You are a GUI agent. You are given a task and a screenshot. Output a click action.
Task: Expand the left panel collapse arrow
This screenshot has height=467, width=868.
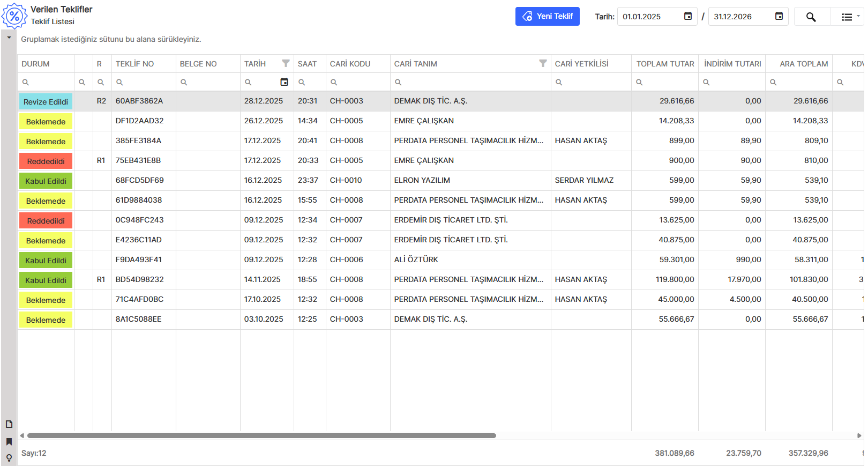click(x=9, y=38)
